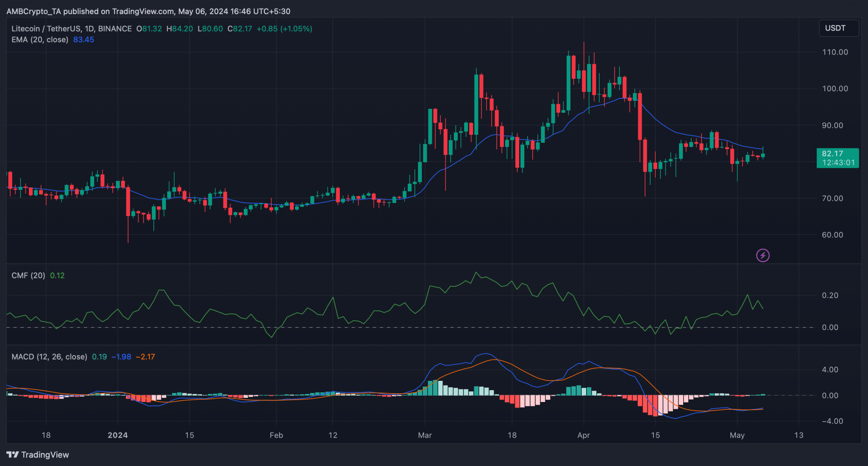Open the USDT currency selector
Image resolution: width=868 pixels, height=466 pixels.
coord(839,28)
